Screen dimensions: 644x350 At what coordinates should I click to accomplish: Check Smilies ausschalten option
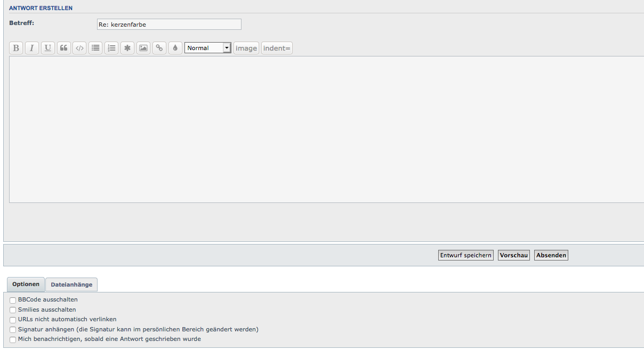[x=13, y=310]
